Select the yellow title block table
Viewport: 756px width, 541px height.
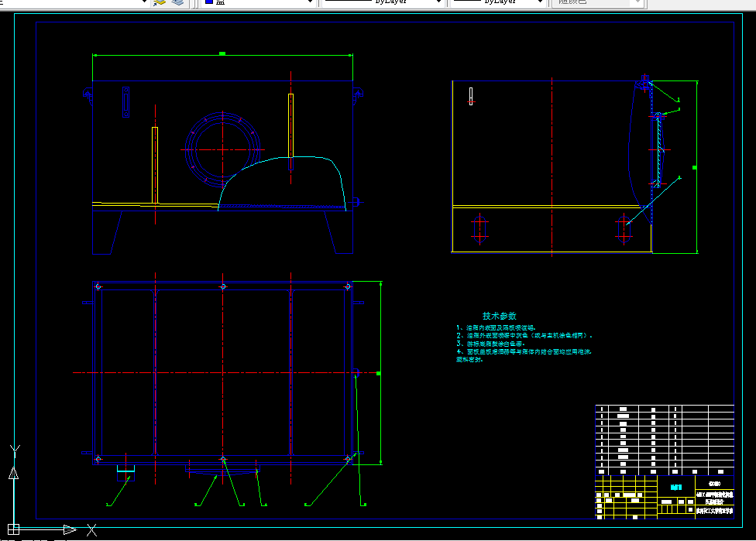click(x=665, y=497)
